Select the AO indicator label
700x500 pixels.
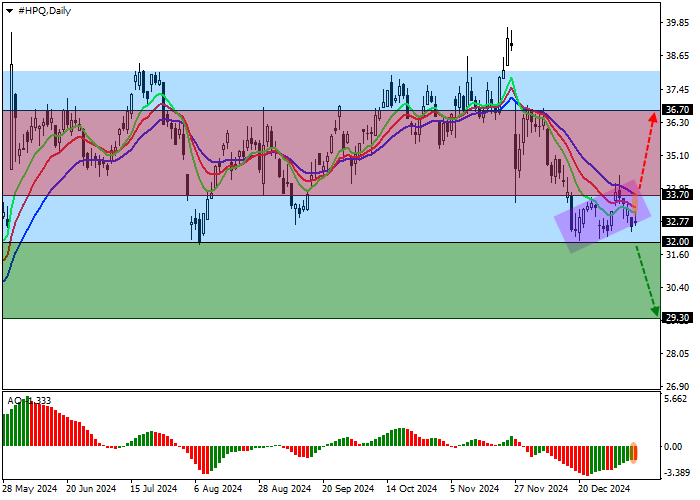28,401
